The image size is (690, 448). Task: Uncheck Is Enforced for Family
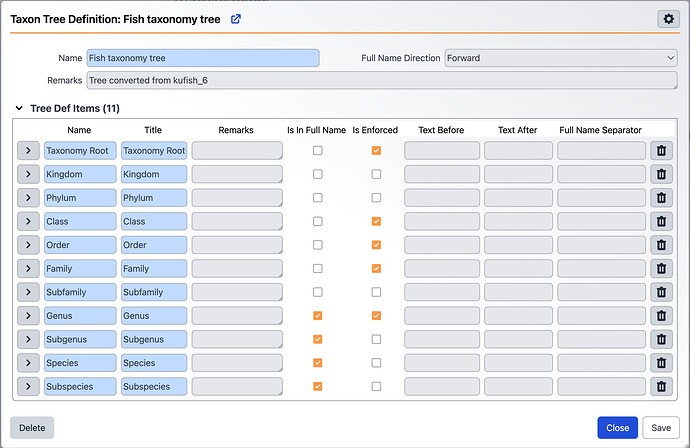point(376,268)
